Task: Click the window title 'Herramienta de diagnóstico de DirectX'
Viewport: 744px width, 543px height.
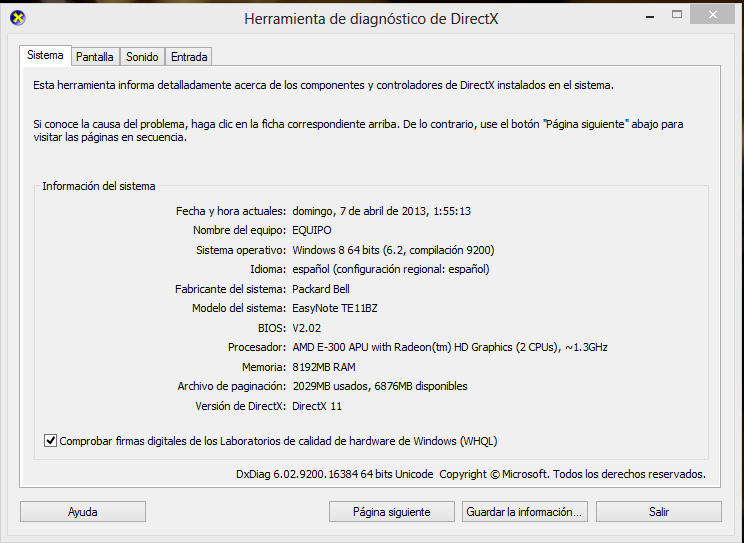Action: (x=371, y=19)
